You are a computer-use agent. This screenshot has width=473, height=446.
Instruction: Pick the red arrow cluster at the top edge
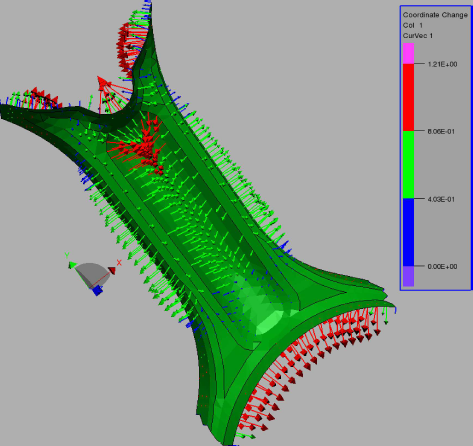pyautogui.click(x=128, y=50)
